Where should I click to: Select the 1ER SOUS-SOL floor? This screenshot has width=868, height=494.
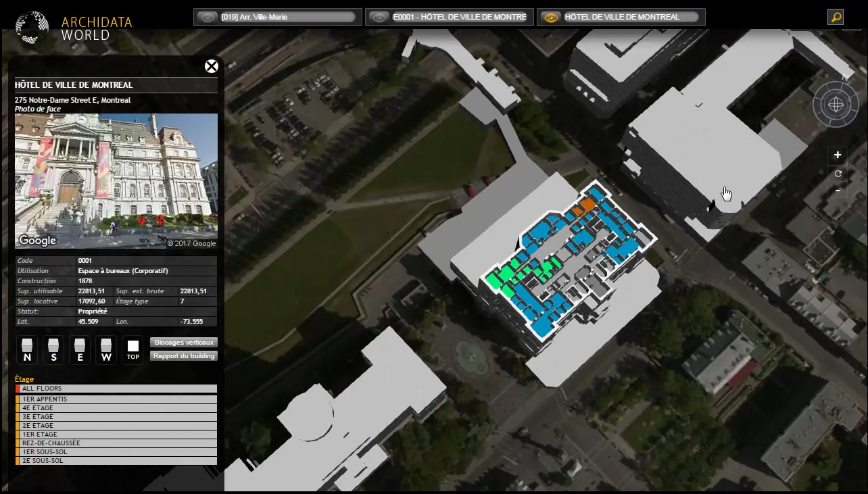click(x=116, y=452)
